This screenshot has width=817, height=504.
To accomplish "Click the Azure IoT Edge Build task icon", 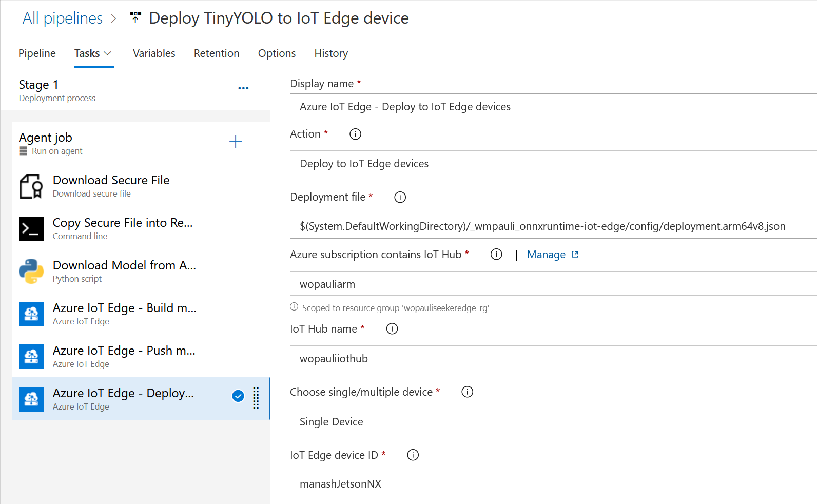I will (31, 314).
